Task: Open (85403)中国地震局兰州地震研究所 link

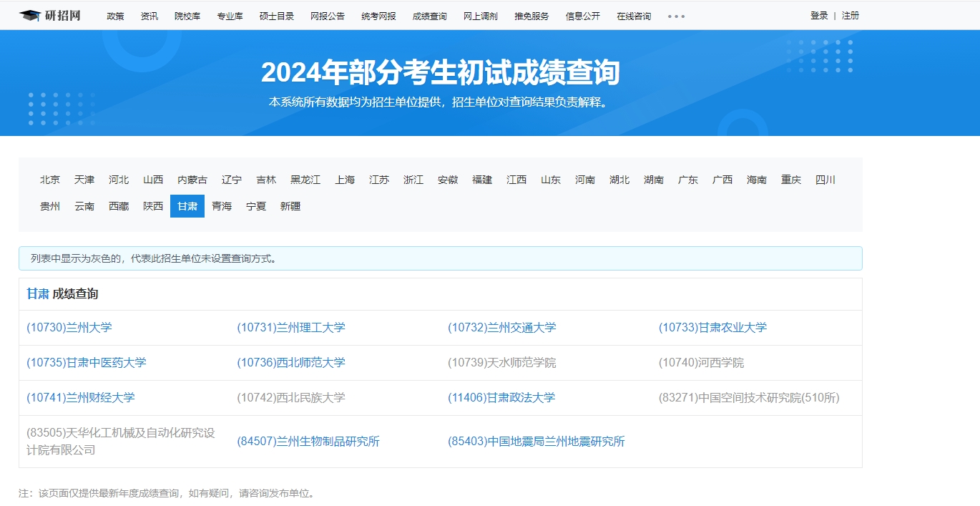Action: (x=536, y=442)
